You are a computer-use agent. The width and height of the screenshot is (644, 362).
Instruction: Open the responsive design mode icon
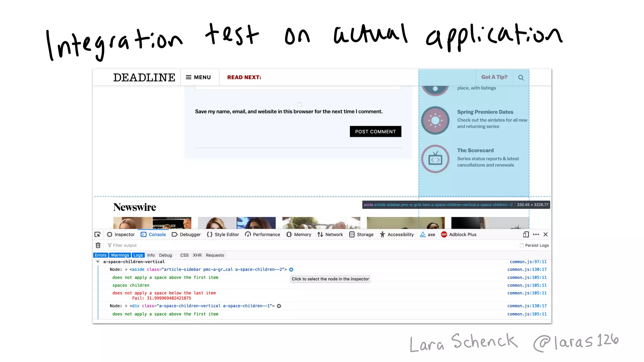(526, 234)
